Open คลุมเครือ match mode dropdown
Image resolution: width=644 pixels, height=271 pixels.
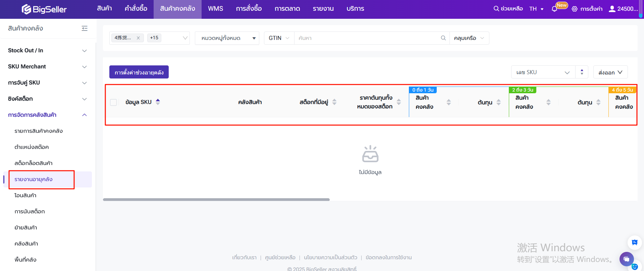[x=469, y=38]
